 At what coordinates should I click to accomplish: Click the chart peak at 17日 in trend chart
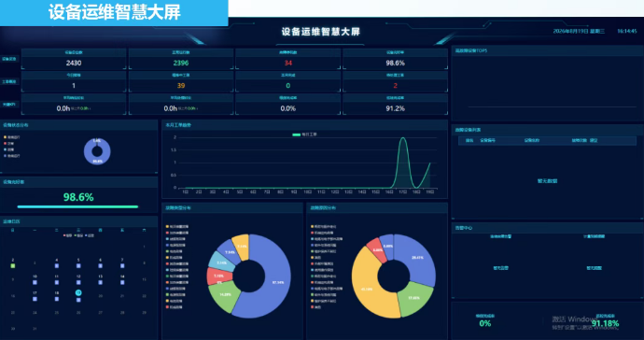coord(403,138)
